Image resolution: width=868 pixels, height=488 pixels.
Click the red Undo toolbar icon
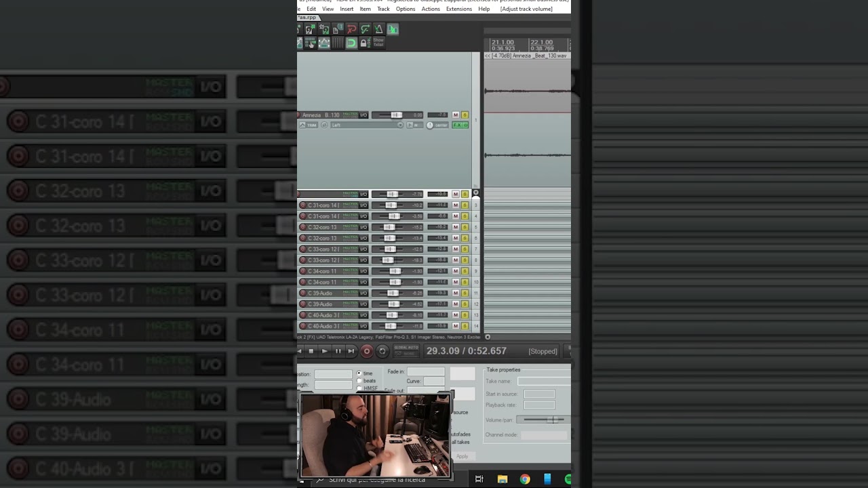tap(351, 29)
